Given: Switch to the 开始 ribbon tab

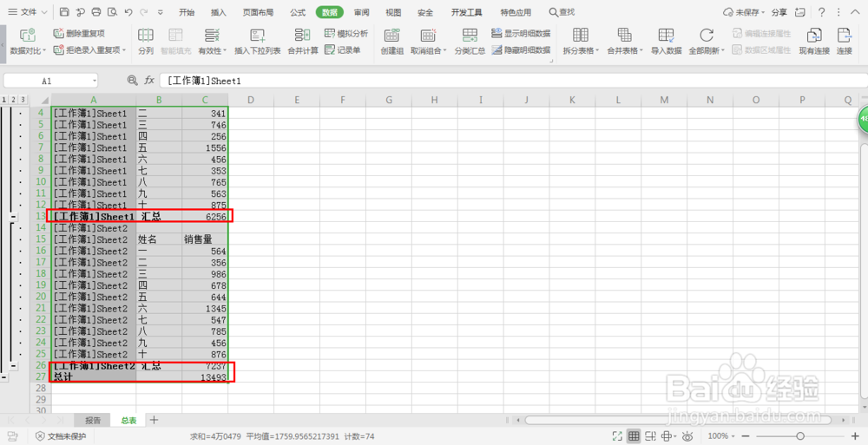Looking at the screenshot, I should [x=187, y=12].
